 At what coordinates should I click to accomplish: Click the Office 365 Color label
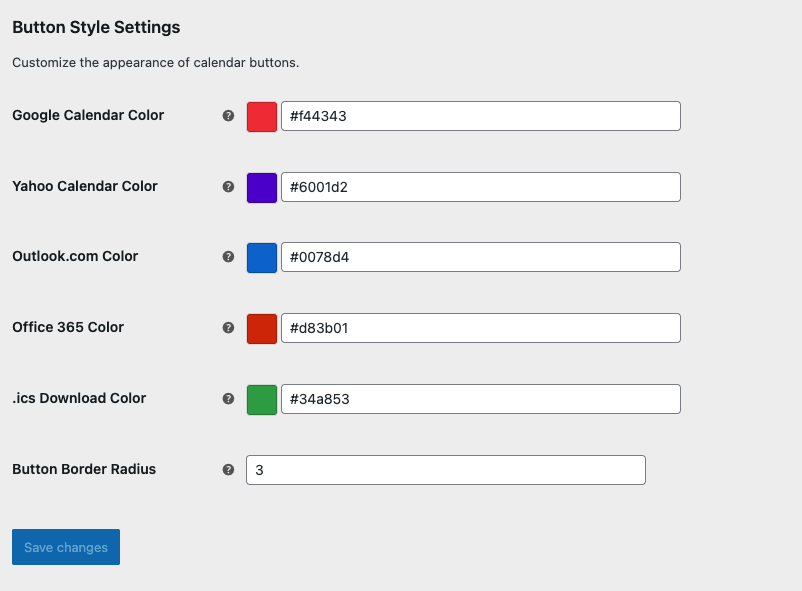(x=67, y=327)
